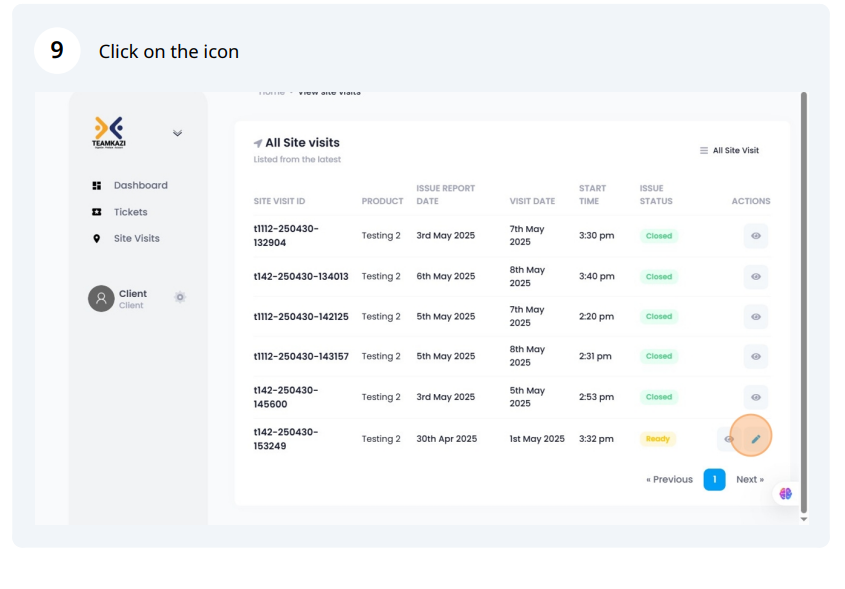Viewport: 845px width, 589px height.
Task: Click site visit ID t1112-250430-143157
Action: click(x=301, y=356)
